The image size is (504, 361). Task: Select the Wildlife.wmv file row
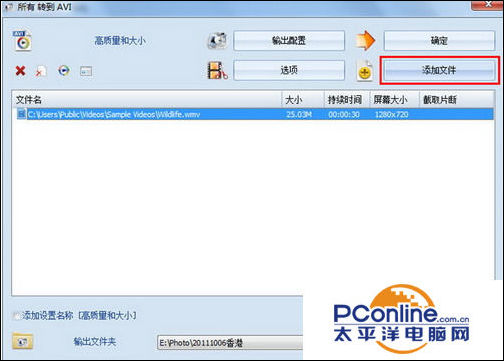click(x=255, y=114)
